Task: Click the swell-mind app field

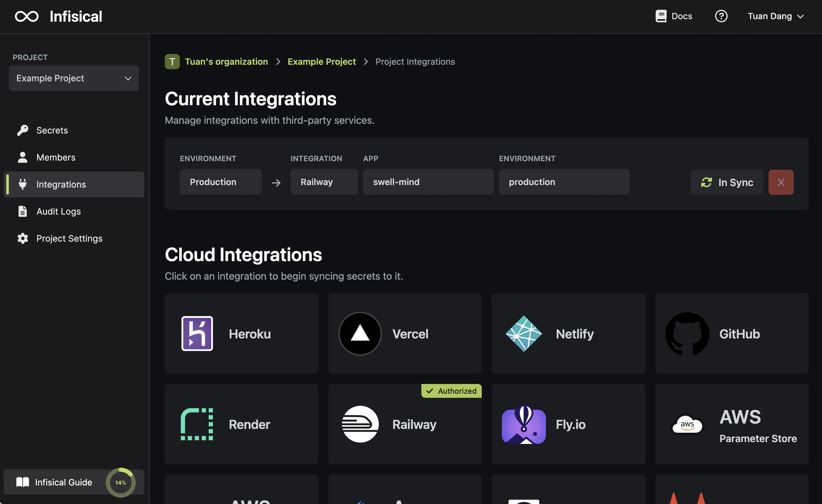Action: 428,182
